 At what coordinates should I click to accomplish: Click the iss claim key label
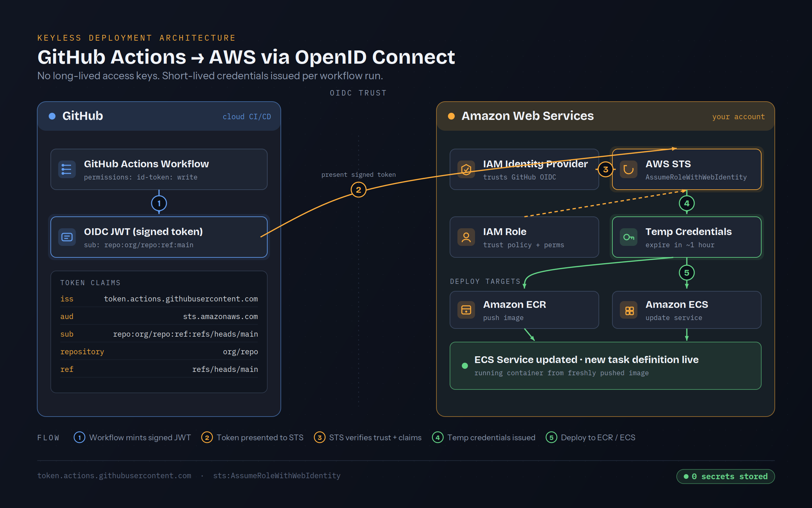click(67, 299)
